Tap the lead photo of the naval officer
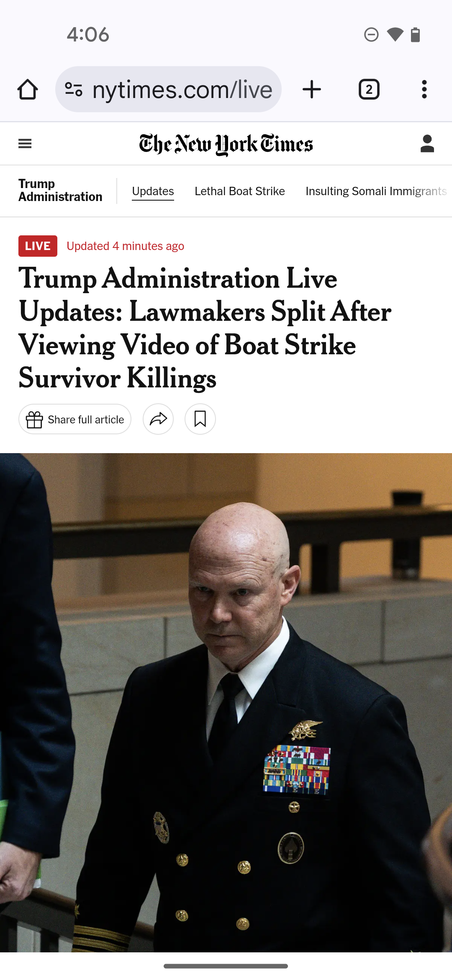The image size is (452, 980). tap(226, 703)
